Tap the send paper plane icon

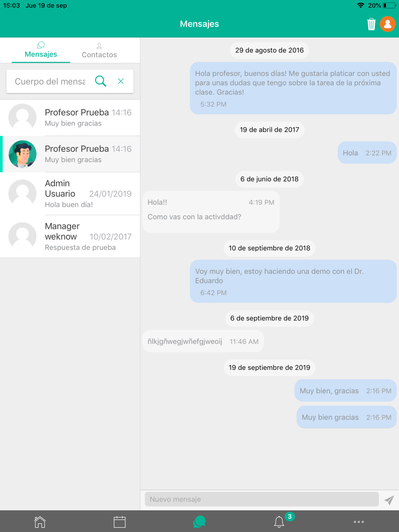pos(389,500)
